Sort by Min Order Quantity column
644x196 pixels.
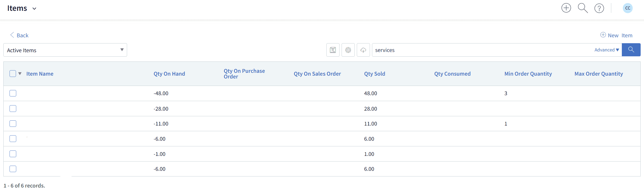528,74
